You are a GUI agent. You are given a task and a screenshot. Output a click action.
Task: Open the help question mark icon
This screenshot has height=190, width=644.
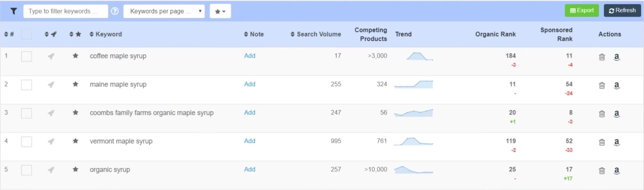pyautogui.click(x=115, y=11)
